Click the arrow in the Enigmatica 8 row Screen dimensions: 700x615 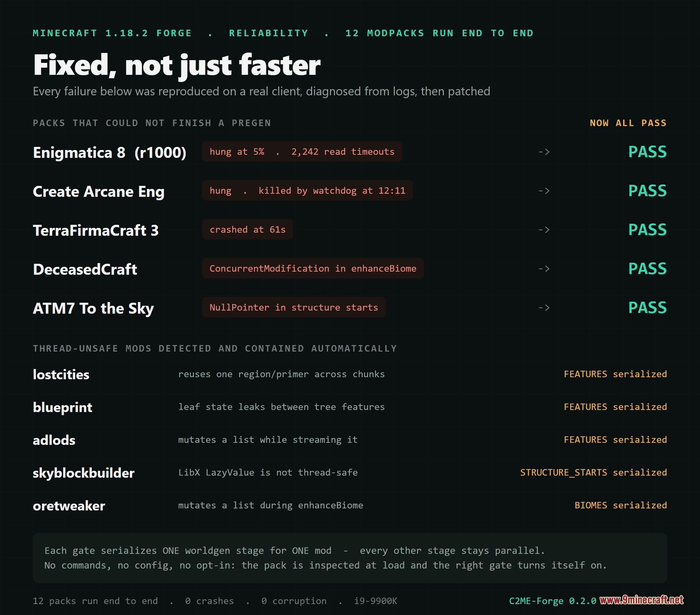point(544,152)
